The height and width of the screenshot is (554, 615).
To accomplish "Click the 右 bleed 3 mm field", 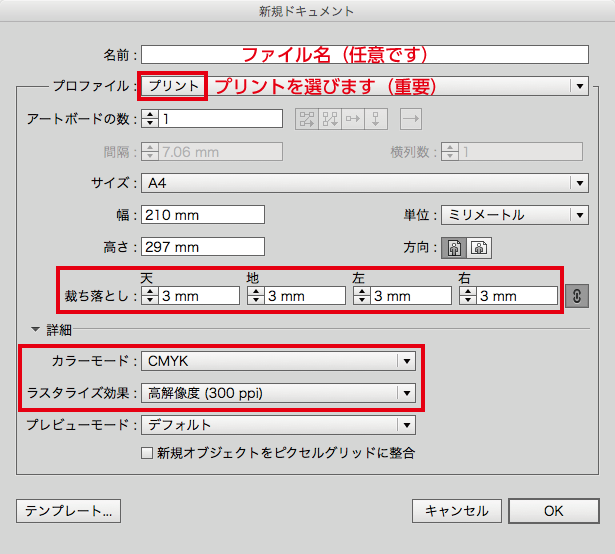I will coord(517,296).
